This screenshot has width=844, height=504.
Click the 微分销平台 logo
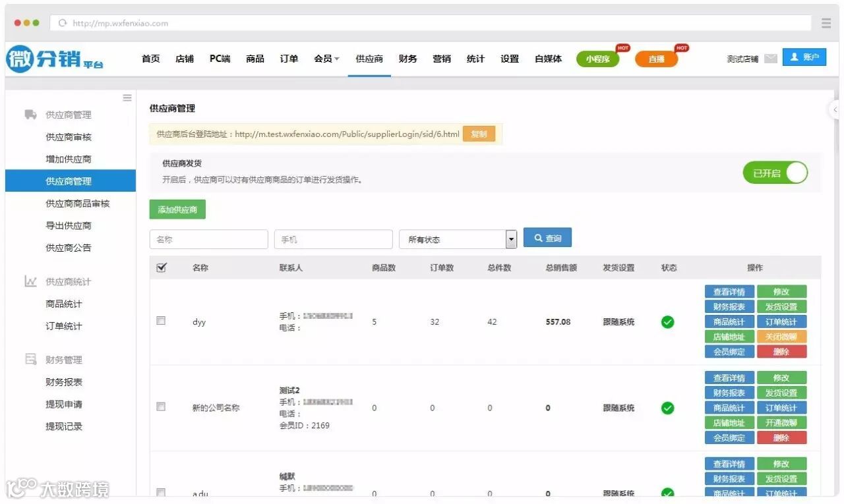click(x=55, y=59)
